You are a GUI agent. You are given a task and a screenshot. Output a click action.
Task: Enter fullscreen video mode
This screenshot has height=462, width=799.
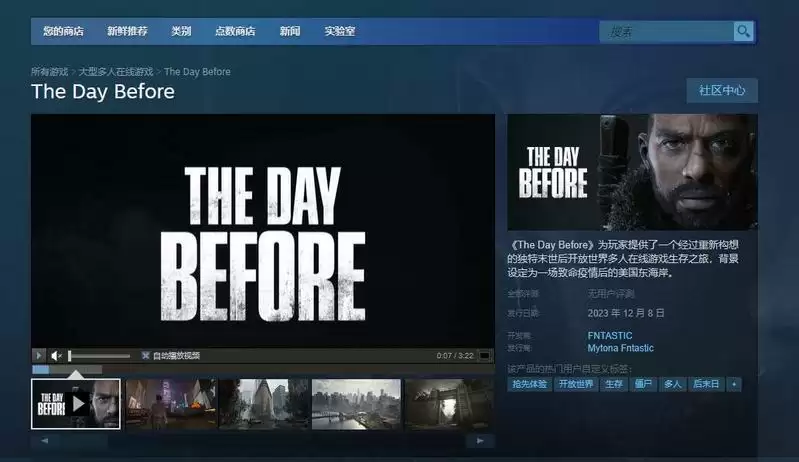[x=485, y=355]
